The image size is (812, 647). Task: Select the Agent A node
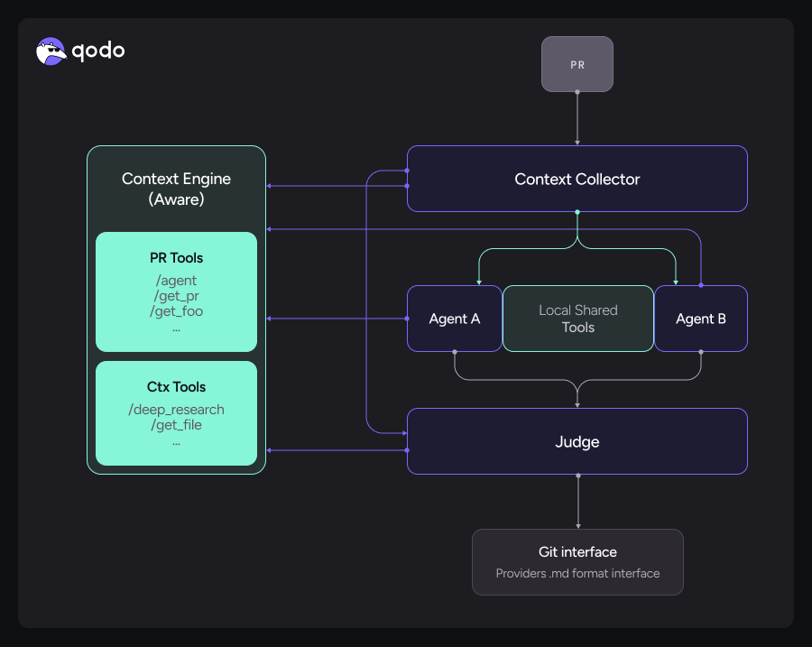pos(455,319)
